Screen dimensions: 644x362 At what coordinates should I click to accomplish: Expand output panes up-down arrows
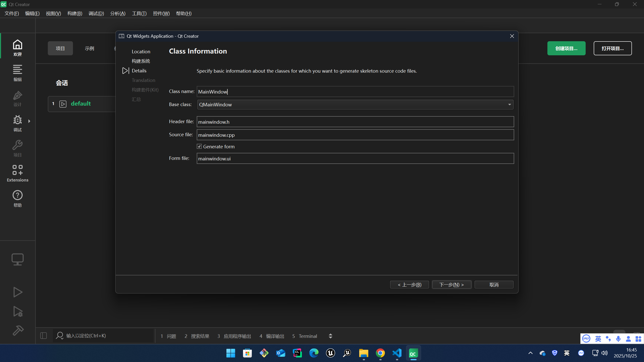[331, 336]
